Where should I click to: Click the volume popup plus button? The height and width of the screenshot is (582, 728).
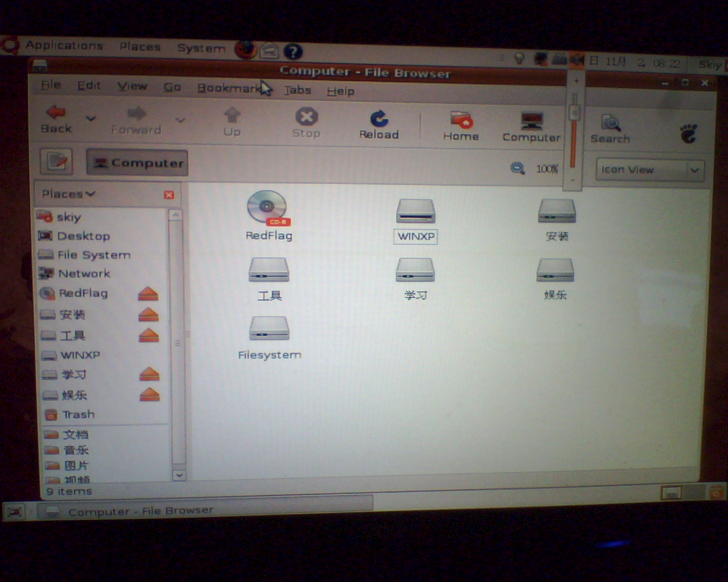576,81
